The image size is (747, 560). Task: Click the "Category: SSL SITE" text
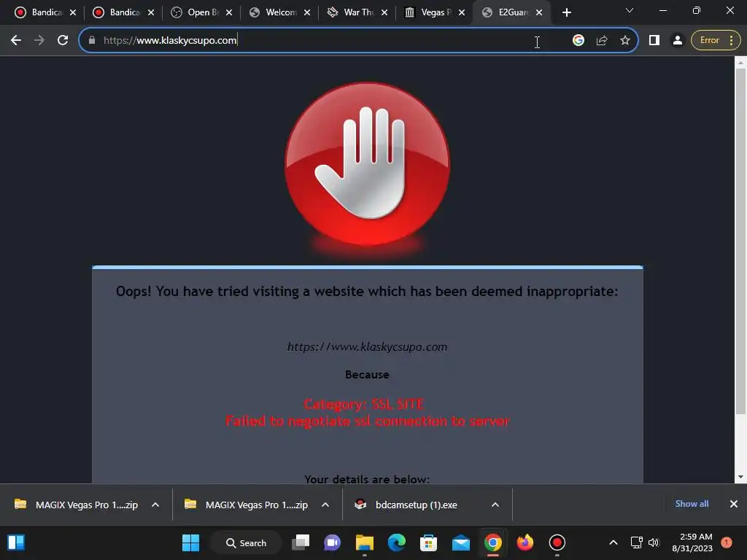364,404
